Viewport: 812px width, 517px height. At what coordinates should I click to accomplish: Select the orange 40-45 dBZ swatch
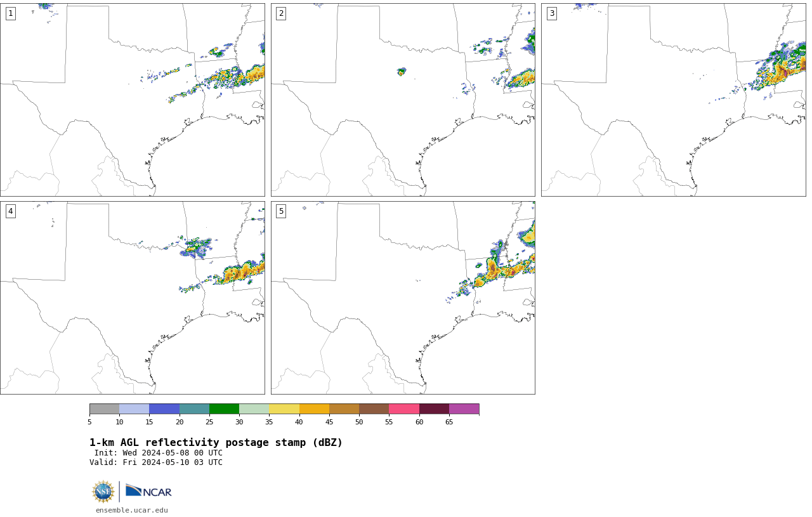point(314,409)
